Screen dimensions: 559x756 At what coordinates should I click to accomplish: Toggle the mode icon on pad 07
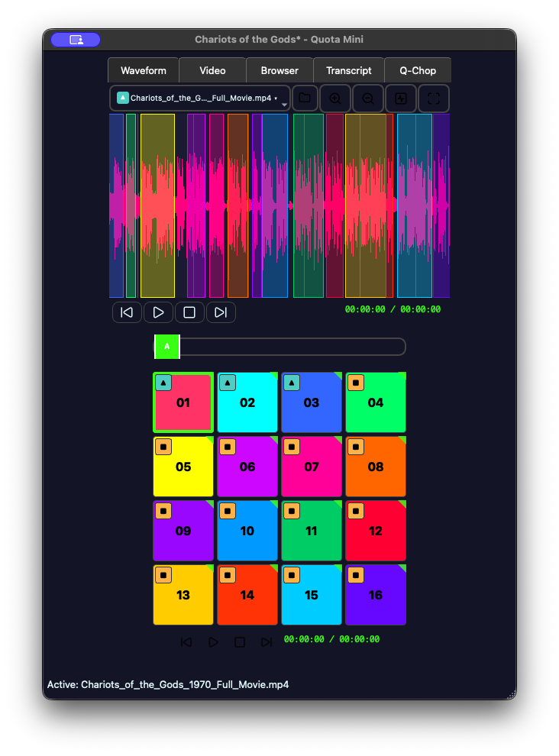pos(292,447)
